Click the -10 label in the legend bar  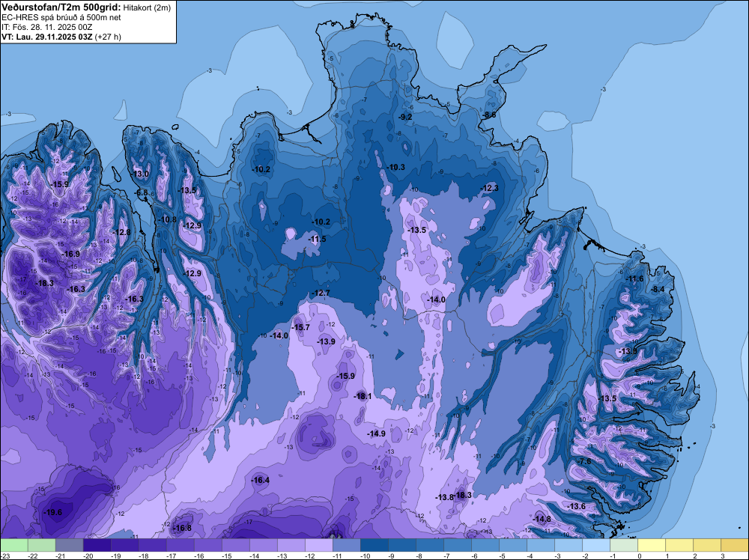click(x=366, y=556)
